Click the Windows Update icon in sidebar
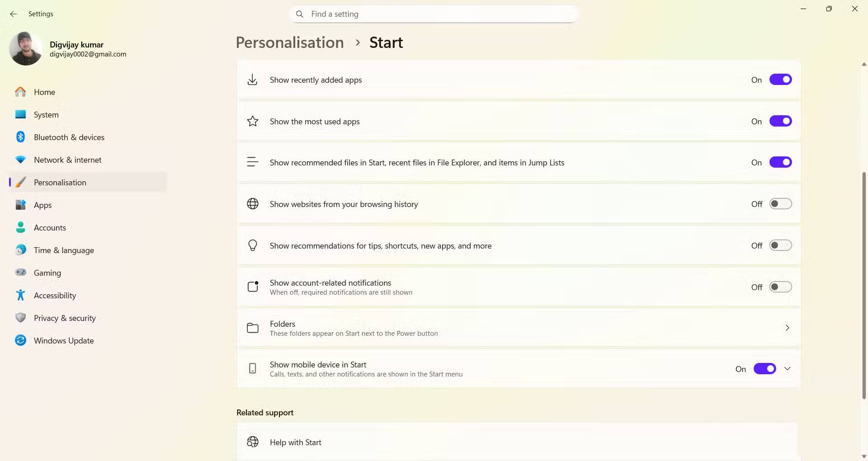Image resolution: width=868 pixels, height=461 pixels. coord(20,340)
